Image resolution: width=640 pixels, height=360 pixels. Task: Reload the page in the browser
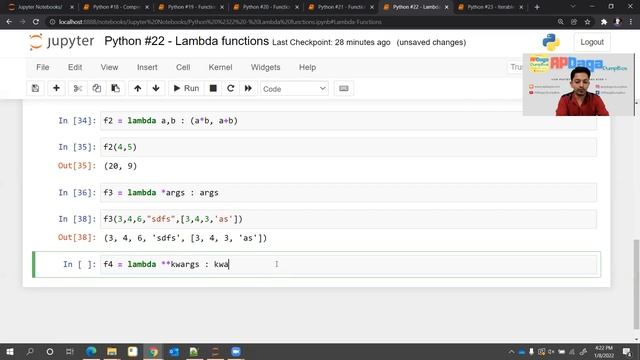[x=36, y=22]
